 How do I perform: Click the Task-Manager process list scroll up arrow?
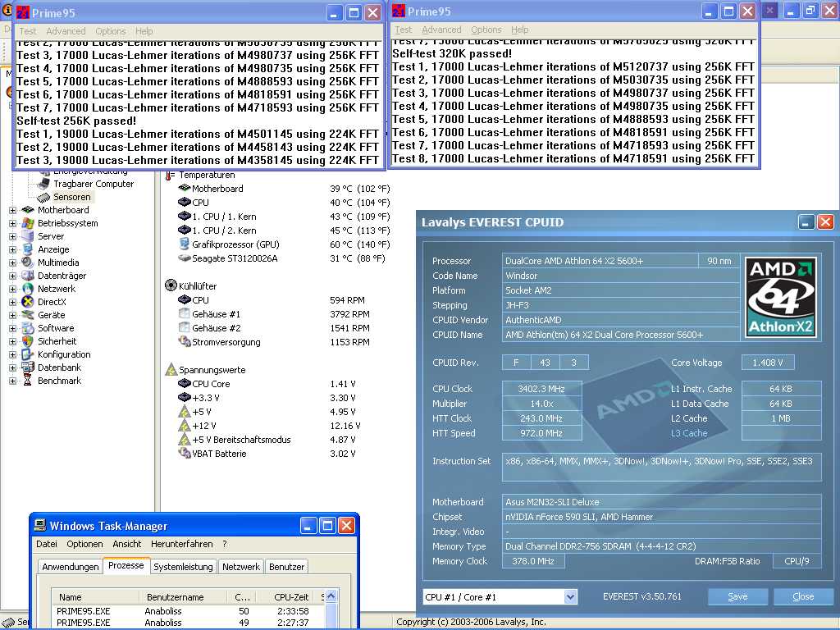(x=331, y=596)
